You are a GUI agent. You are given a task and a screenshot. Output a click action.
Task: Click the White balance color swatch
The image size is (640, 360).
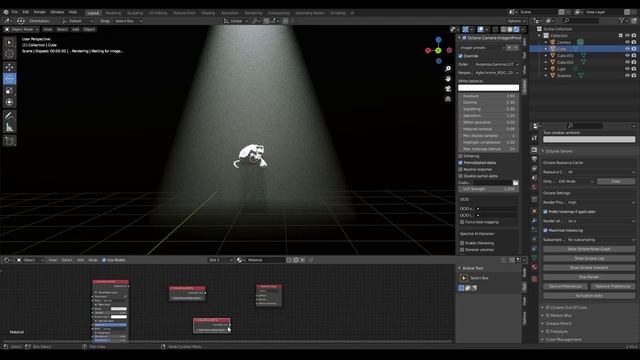488,88
